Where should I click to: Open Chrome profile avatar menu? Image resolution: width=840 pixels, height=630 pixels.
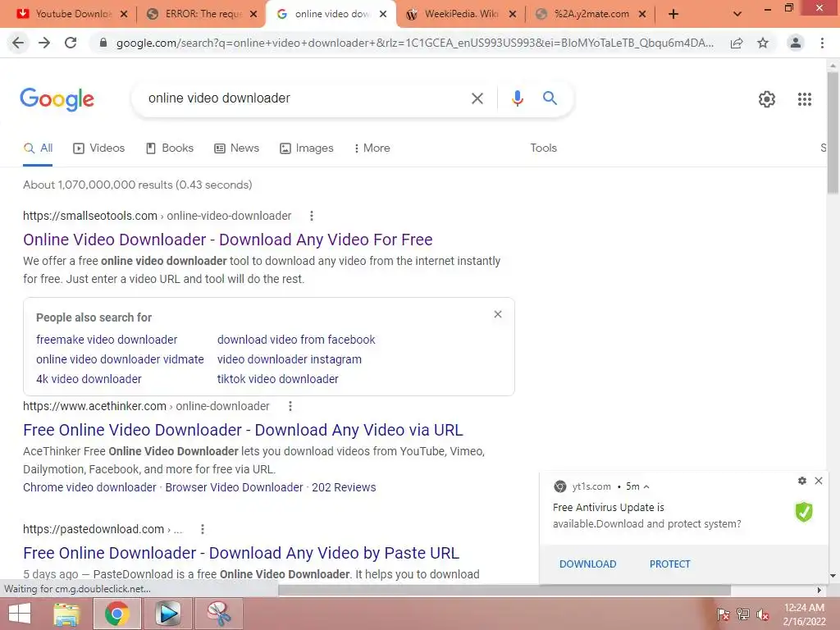(796, 43)
